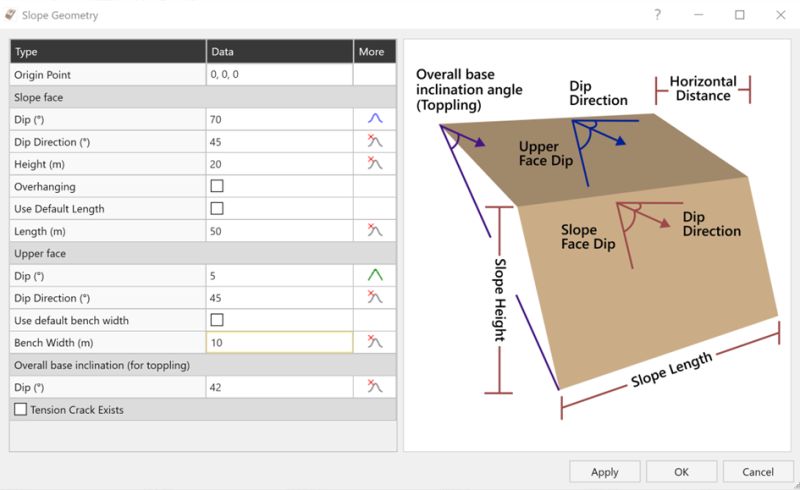
Task: Minimize the Slope Geometry window
Action: click(x=698, y=15)
